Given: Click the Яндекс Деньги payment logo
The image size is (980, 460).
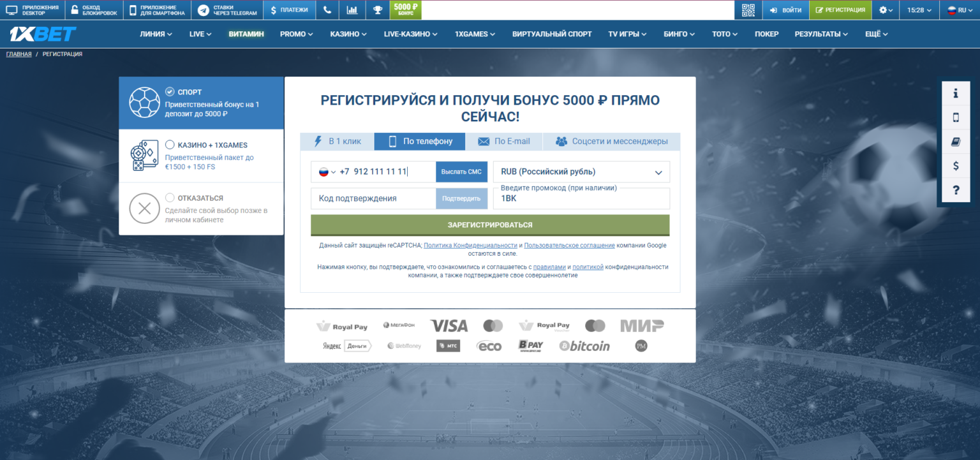Looking at the screenshot, I should [x=347, y=346].
